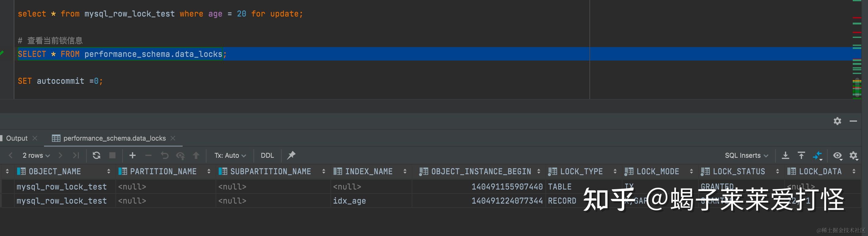The width and height of the screenshot is (868, 236).
Task: Open tool window options gear above the grid
Action: point(837,121)
